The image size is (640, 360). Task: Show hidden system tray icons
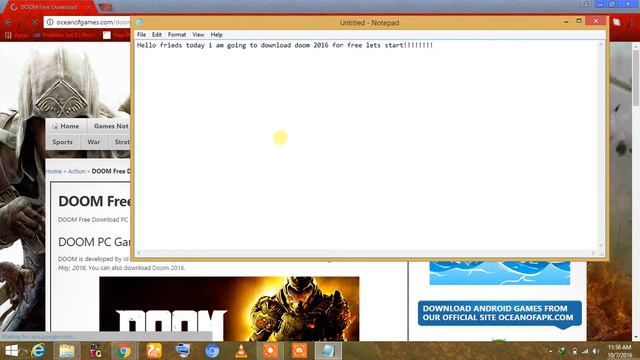(550, 351)
